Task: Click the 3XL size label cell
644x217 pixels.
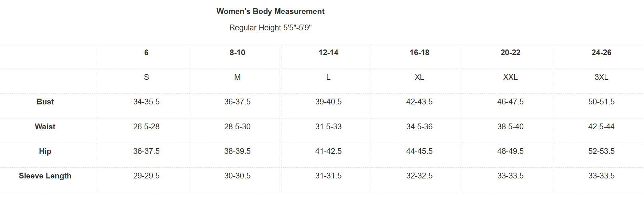Action: click(601, 77)
